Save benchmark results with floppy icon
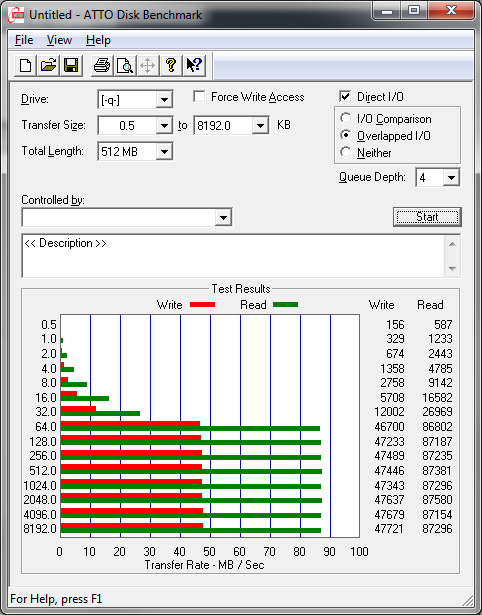 [x=71, y=65]
